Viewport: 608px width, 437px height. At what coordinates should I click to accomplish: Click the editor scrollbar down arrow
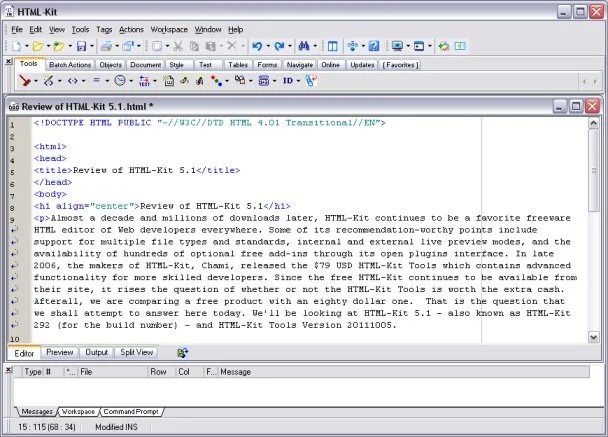594,337
